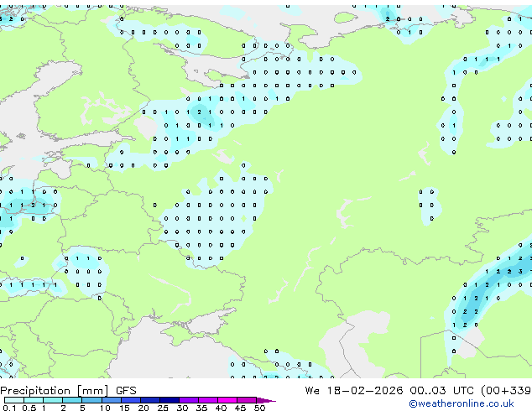Pick the 15–20 mm blue legend swatch

131,400
